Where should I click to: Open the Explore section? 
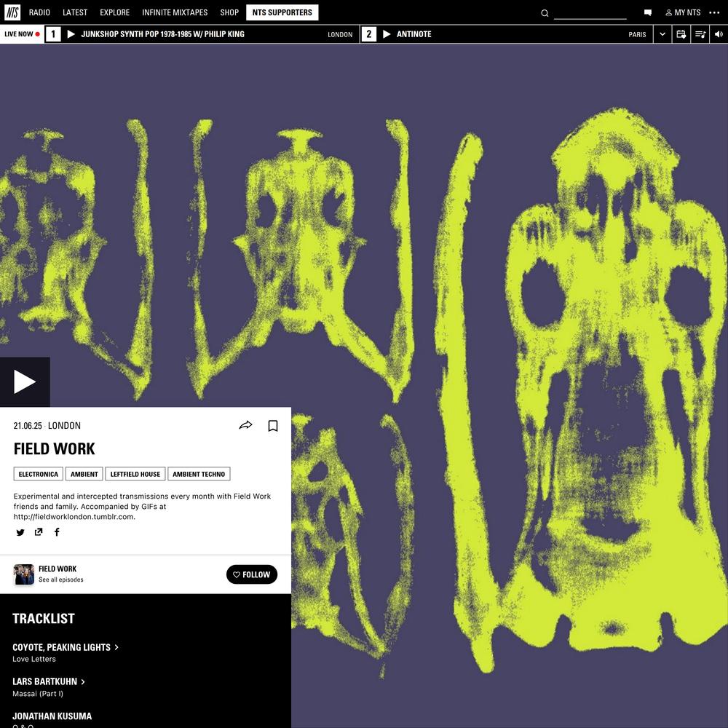tap(115, 12)
